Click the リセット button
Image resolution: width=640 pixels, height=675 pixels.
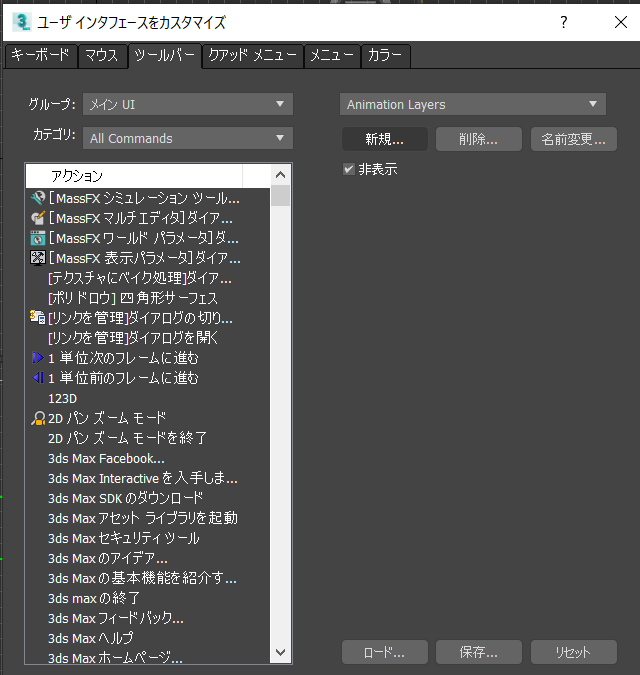coord(574,652)
